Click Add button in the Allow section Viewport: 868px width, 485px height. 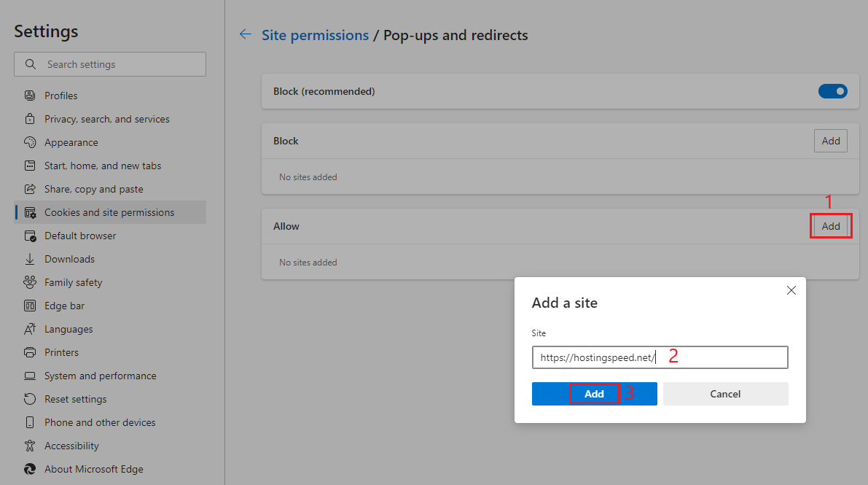click(830, 226)
